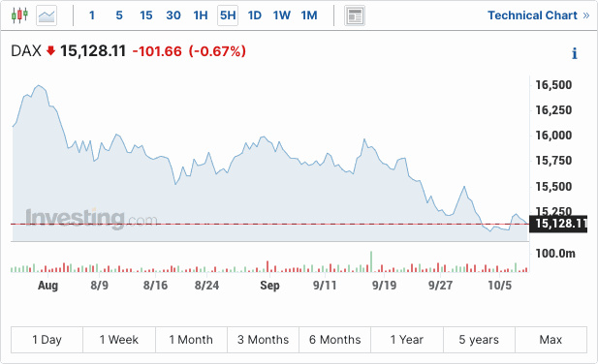Show the 6 Months range
The width and height of the screenshot is (598, 364).
point(334,340)
